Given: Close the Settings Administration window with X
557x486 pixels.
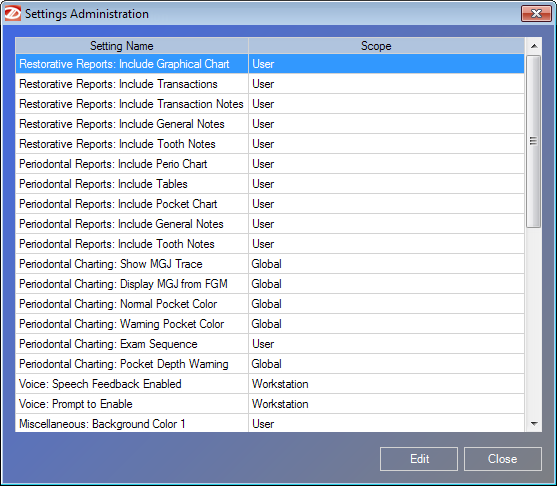Looking at the screenshot, I should point(536,14).
